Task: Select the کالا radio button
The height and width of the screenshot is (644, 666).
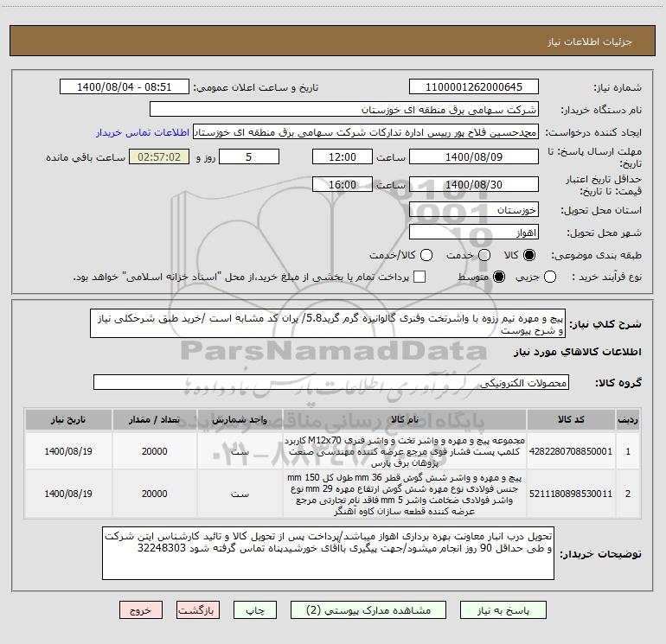Action: 529,255
